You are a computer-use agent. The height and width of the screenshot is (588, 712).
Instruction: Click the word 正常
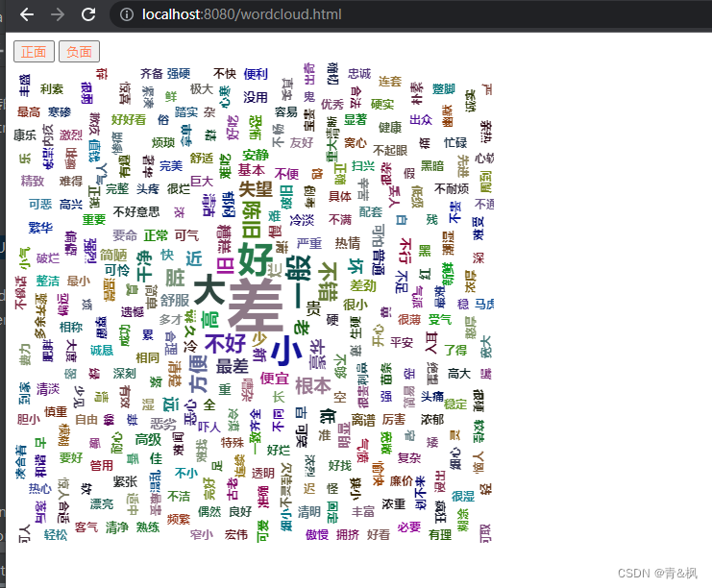[x=156, y=235]
